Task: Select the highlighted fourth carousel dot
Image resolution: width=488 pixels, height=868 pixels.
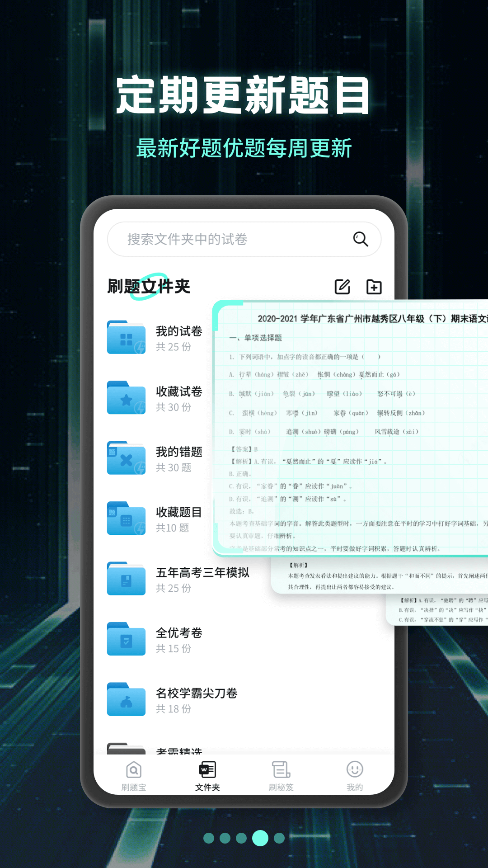Action: 260,838
